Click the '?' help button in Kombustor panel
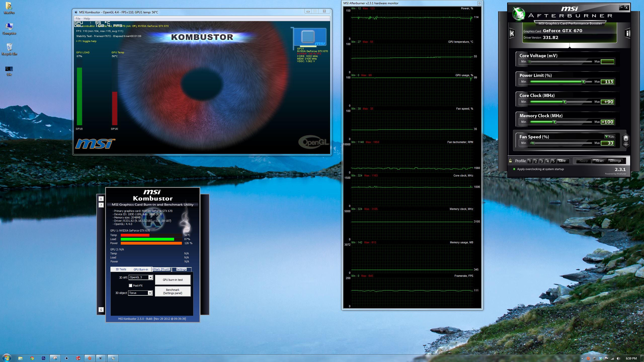The width and height of the screenshot is (644, 362). [101, 205]
